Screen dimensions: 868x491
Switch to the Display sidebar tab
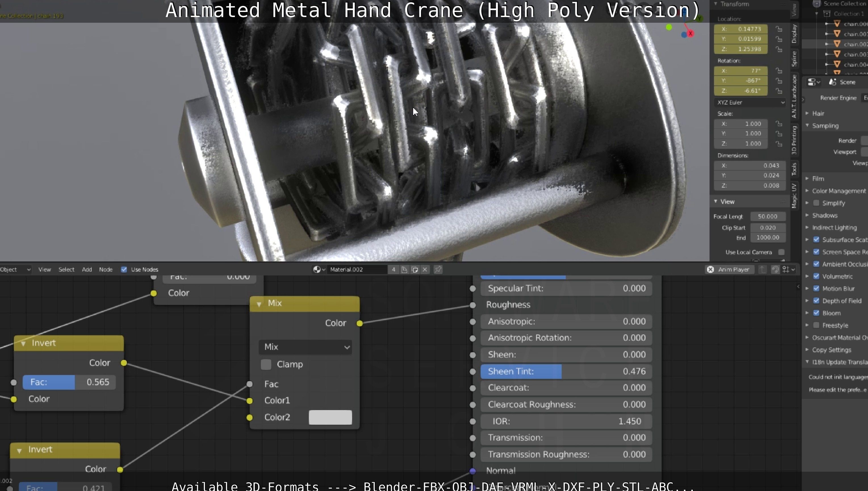(x=794, y=33)
